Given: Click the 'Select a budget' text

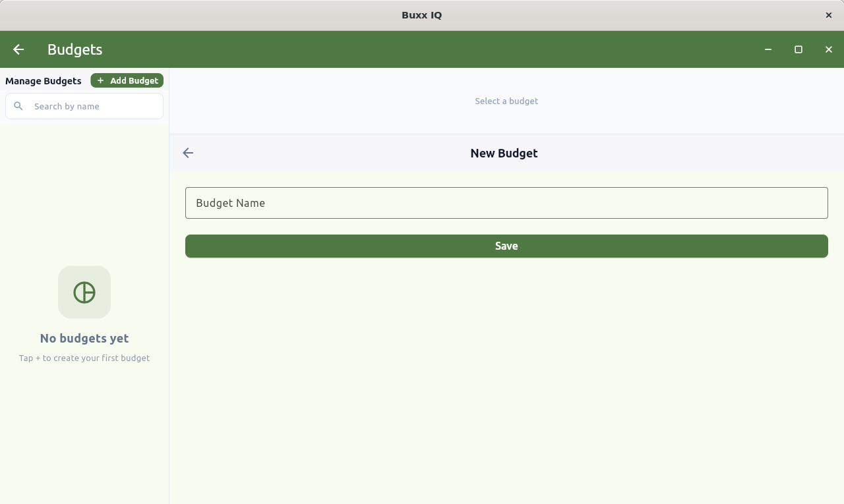Looking at the screenshot, I should pos(506,101).
